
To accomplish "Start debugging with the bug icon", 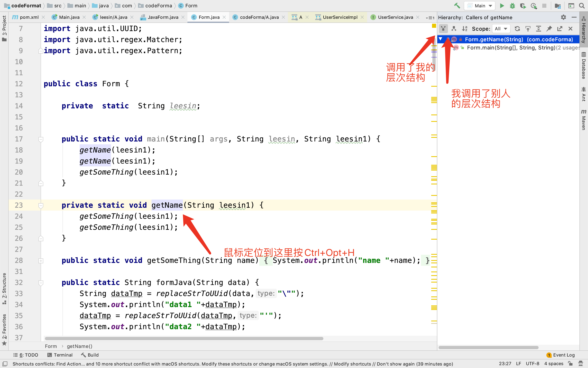I will click(x=512, y=6).
